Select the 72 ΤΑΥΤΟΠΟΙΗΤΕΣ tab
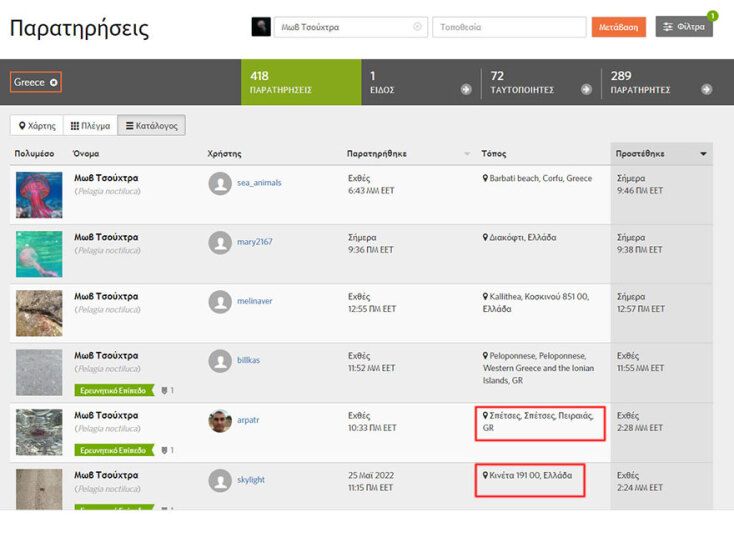Viewport: 734px width, 542px height. tap(530, 82)
